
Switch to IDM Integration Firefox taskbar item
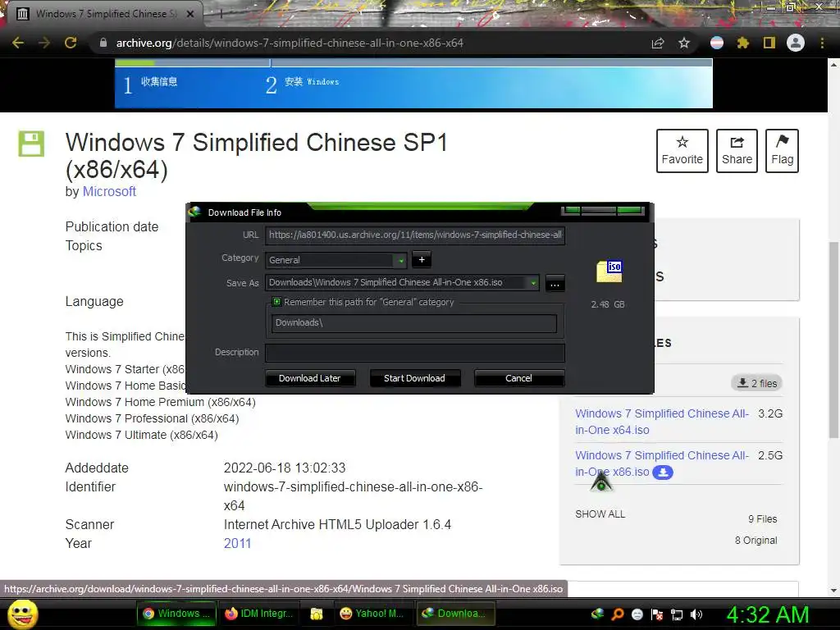tap(259, 614)
